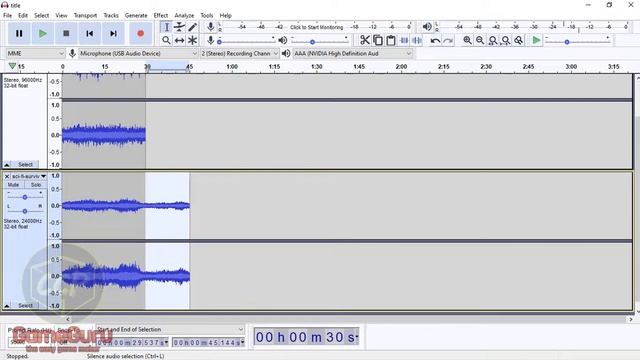The height and width of the screenshot is (360, 640).
Task: Skip to end of project
Action: tap(113, 33)
